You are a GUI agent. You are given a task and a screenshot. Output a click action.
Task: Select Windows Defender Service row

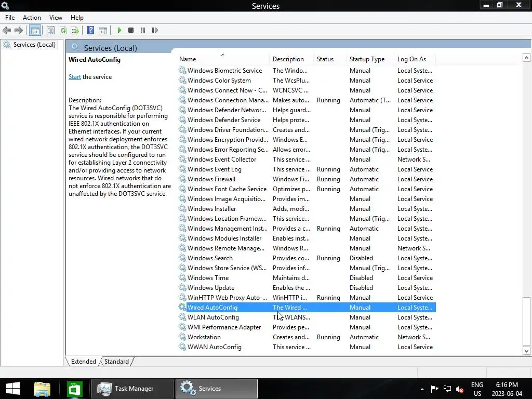(x=307, y=120)
